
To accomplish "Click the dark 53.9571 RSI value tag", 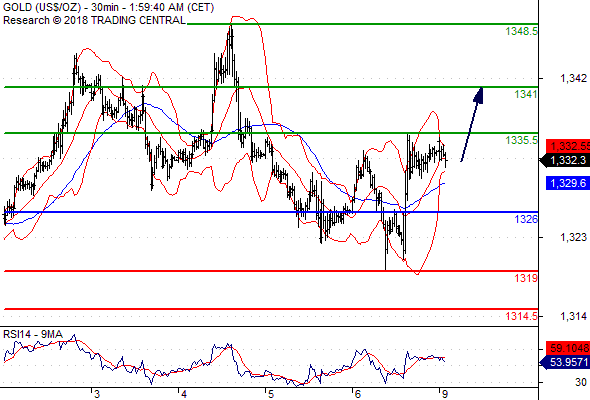I will pyautogui.click(x=565, y=362).
